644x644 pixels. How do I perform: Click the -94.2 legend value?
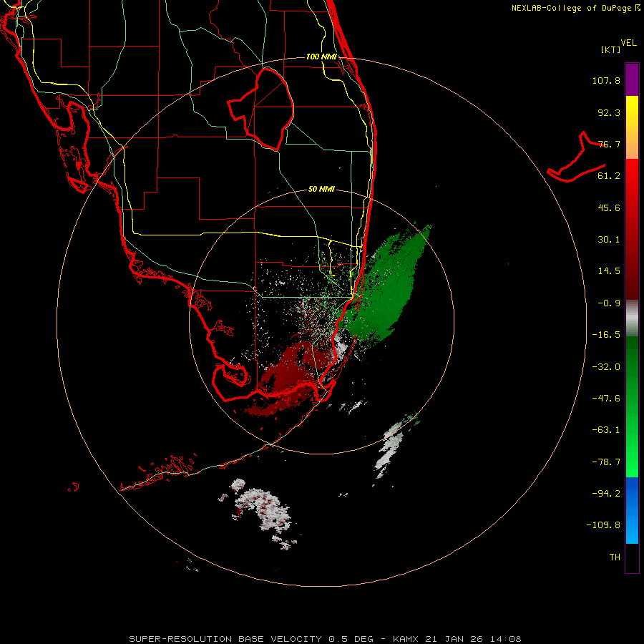[x=606, y=494]
